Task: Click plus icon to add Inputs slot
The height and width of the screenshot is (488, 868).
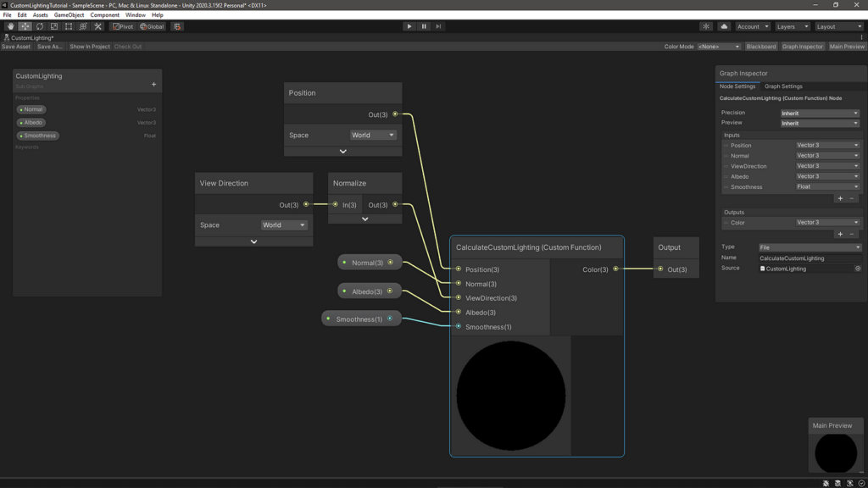Action: [x=840, y=198]
